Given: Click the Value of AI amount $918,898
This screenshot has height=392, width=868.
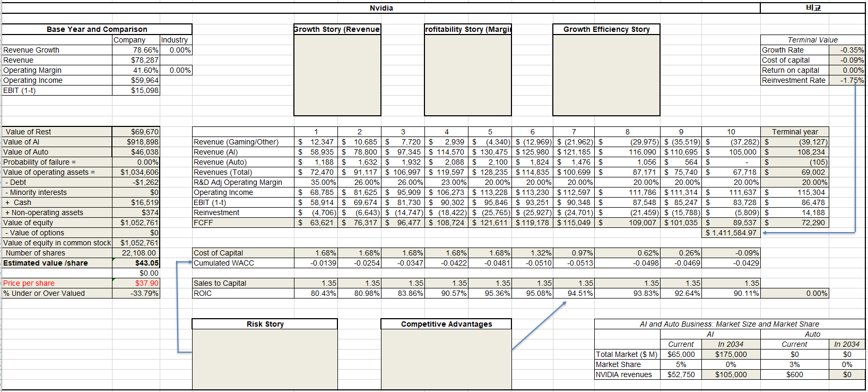Looking at the screenshot, I should pyautogui.click(x=136, y=142).
